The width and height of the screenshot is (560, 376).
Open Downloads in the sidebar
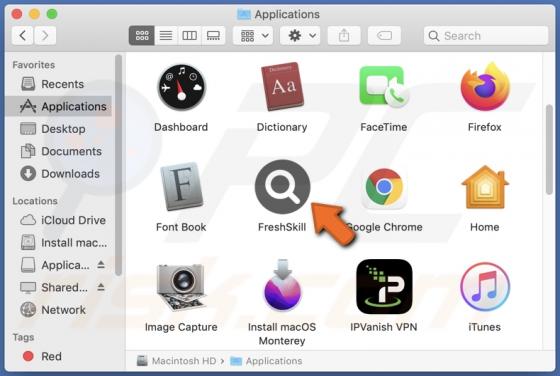click(59, 174)
